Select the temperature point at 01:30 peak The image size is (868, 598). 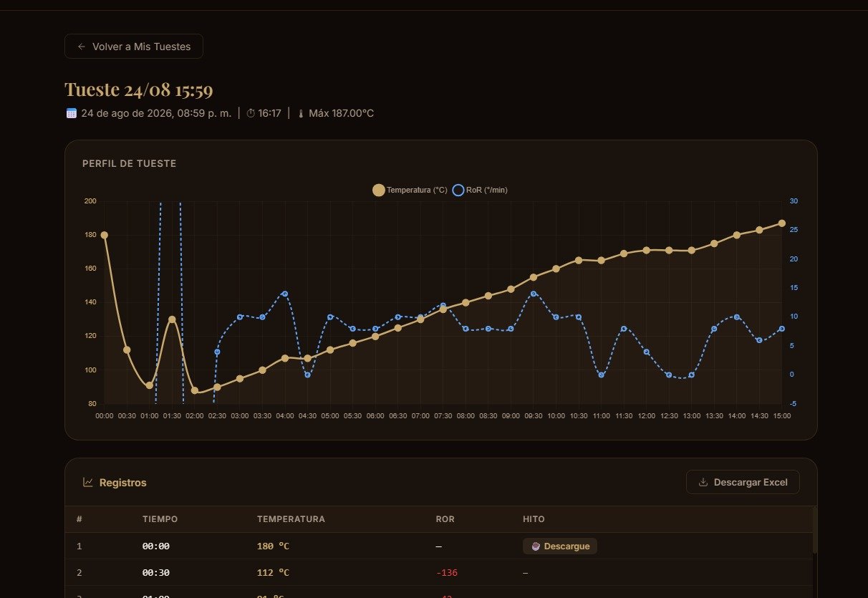pyautogui.click(x=172, y=319)
